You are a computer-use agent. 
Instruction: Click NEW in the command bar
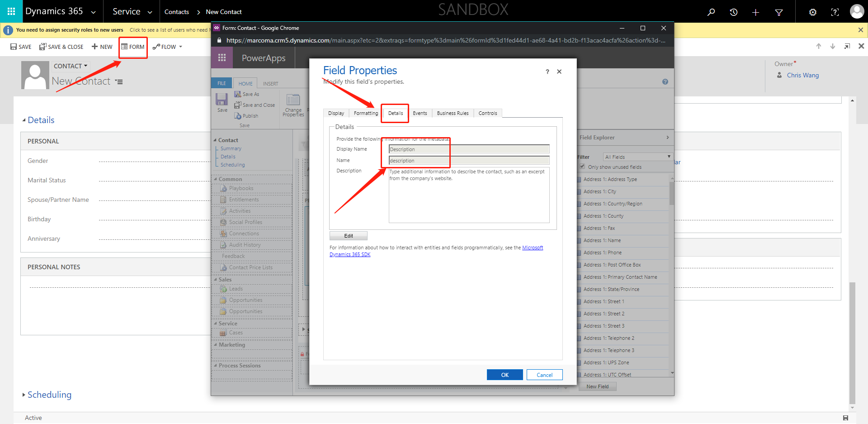pos(102,47)
